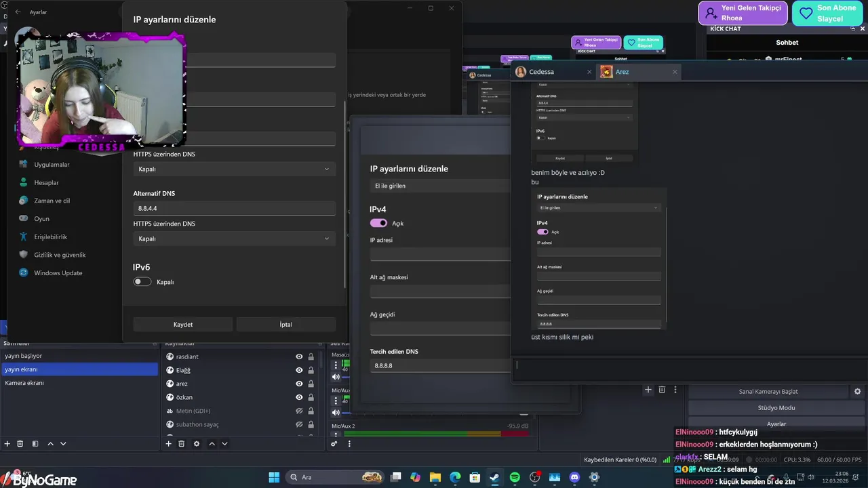The image size is (868, 488).
Task: Lock the rasdiant source
Action: click(311, 357)
